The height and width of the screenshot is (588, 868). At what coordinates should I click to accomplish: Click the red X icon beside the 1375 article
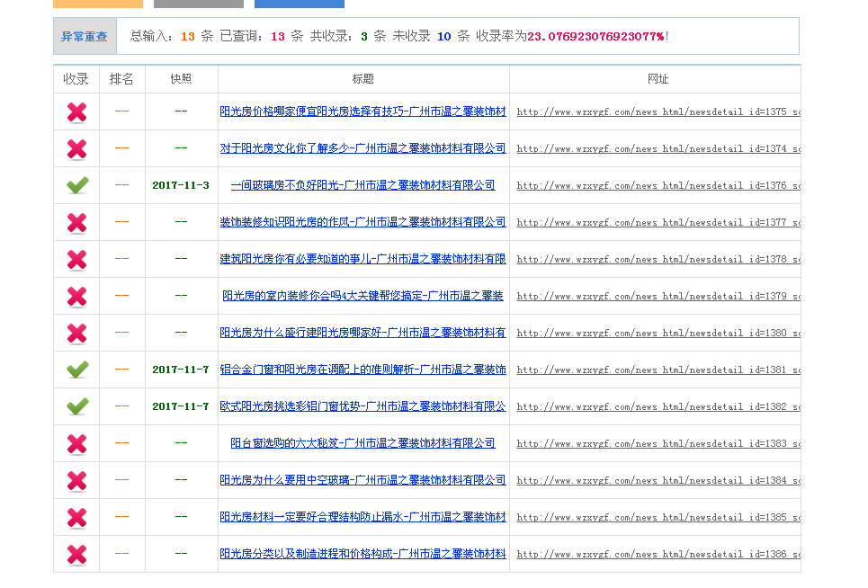[76, 112]
